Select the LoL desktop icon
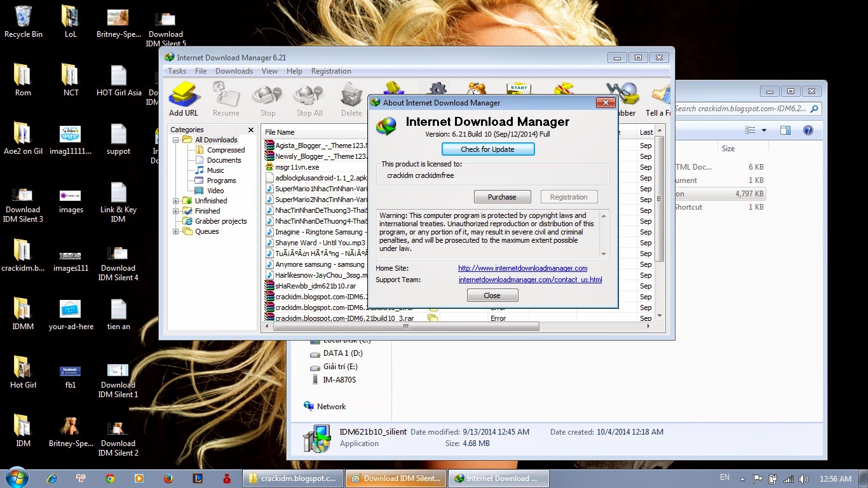 [71, 22]
